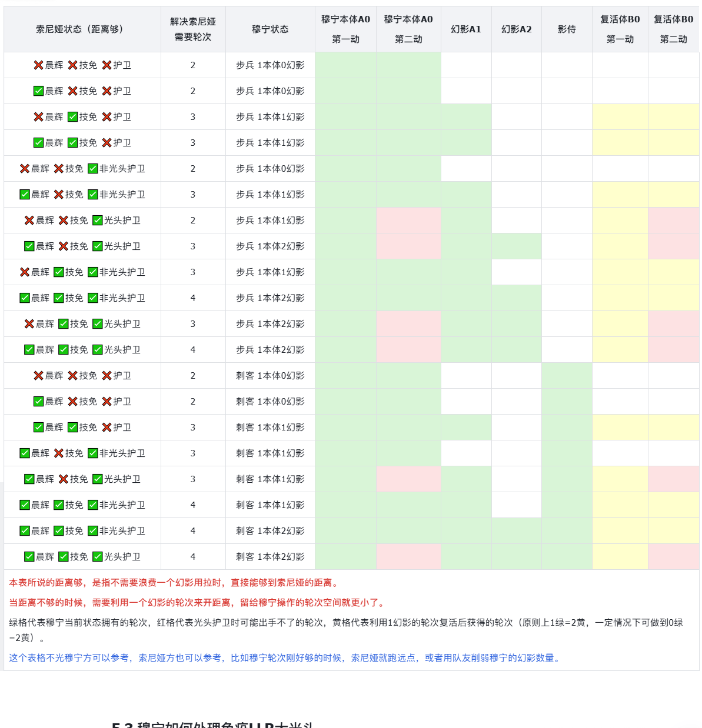
Task: Click the '穆宁本体A0 第二动' header cell
Action: coord(408,29)
